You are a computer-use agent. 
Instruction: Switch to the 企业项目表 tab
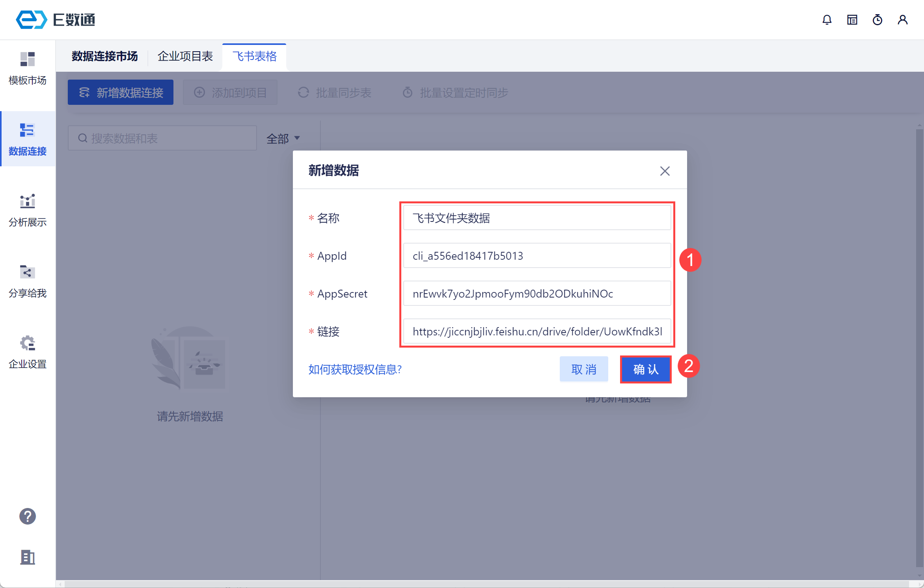pos(185,56)
